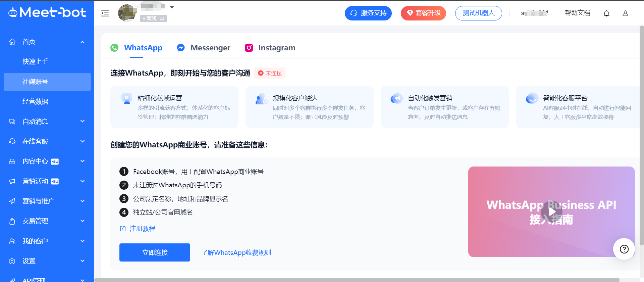
Task: Collapse the sidebar with the menu-fold icon
Action: pos(105,13)
